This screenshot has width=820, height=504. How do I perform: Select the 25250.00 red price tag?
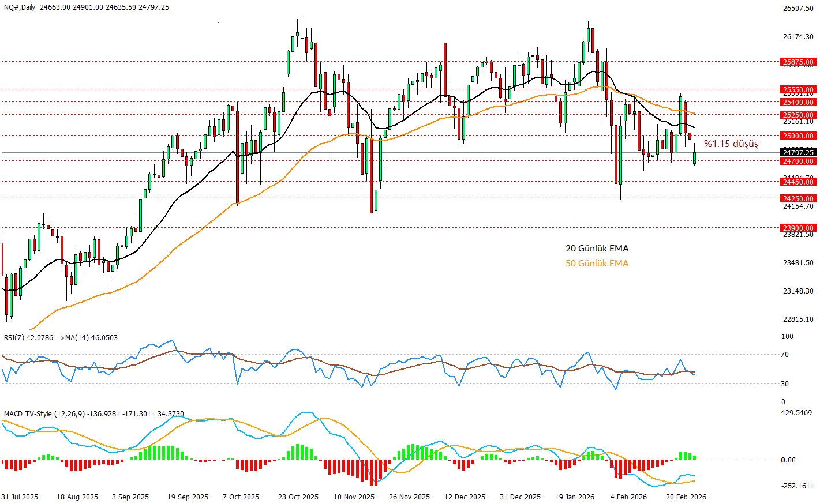click(x=797, y=115)
